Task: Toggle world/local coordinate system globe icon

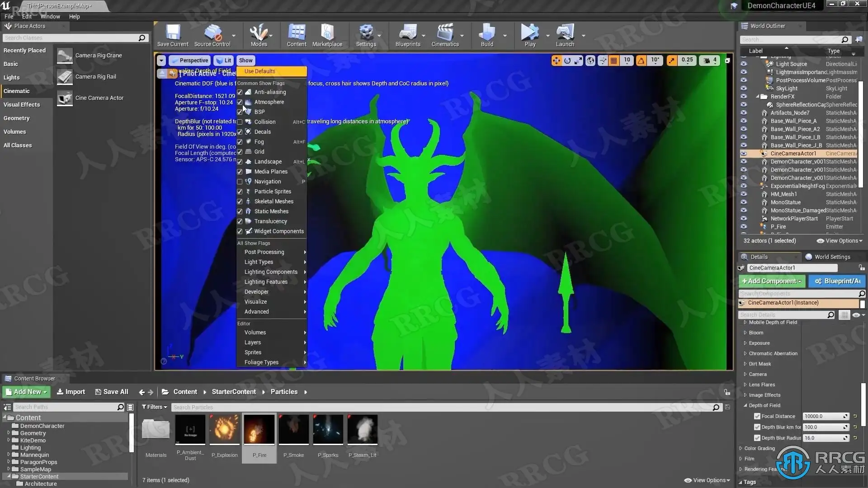Action: point(590,61)
